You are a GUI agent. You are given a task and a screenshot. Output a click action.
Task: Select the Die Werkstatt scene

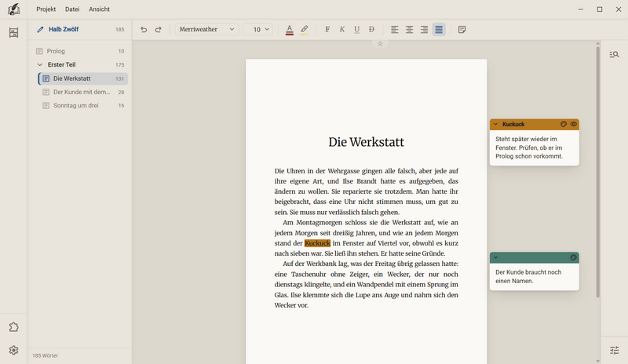click(x=83, y=78)
